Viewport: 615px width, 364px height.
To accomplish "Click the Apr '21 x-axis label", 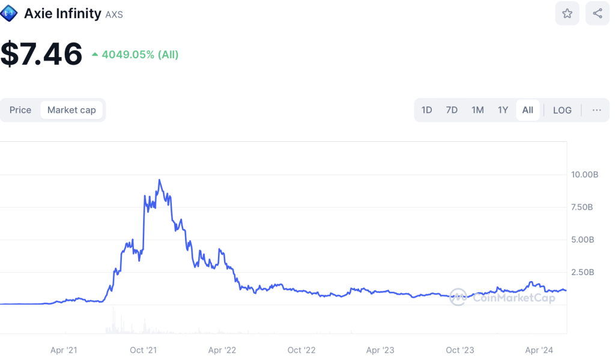I will [64, 350].
